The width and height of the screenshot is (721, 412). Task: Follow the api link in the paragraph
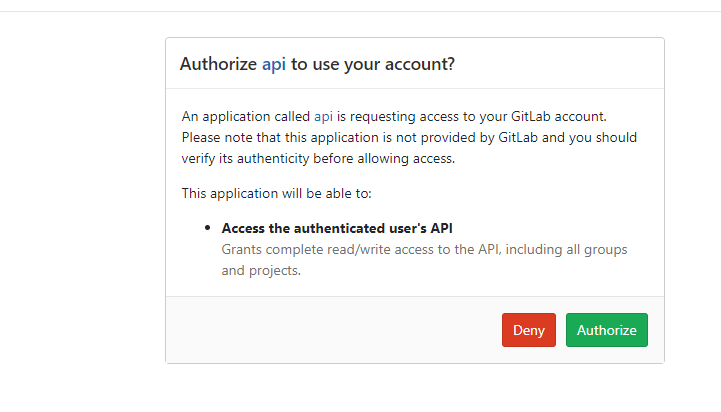(x=323, y=116)
